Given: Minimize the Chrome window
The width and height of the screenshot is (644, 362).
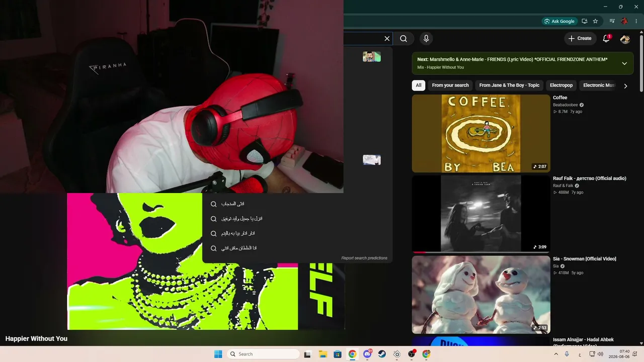Looking at the screenshot, I should pyautogui.click(x=604, y=7).
